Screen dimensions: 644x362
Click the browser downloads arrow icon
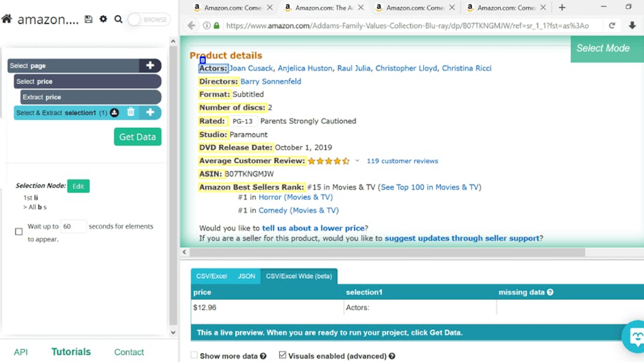[x=632, y=25]
